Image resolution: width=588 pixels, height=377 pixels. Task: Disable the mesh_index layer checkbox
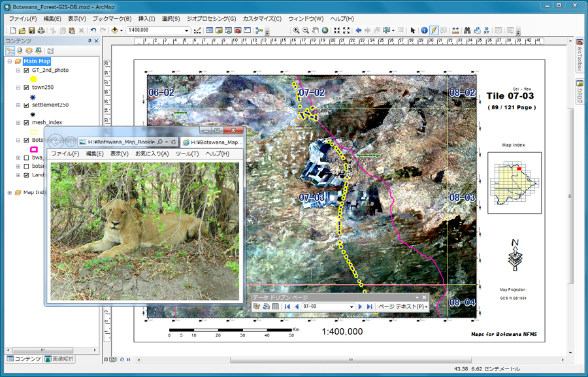26,122
